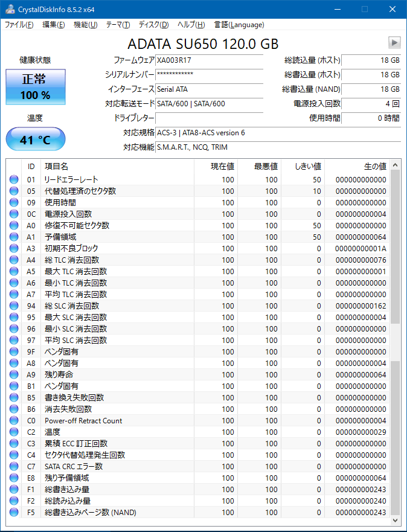Viewport: 407px width, 532px height.
Task: Open the ヘルプ(H) menu
Action: [x=191, y=25]
